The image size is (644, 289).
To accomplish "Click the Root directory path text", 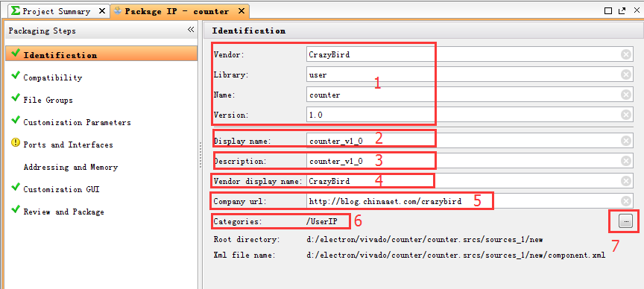I will [425, 239].
